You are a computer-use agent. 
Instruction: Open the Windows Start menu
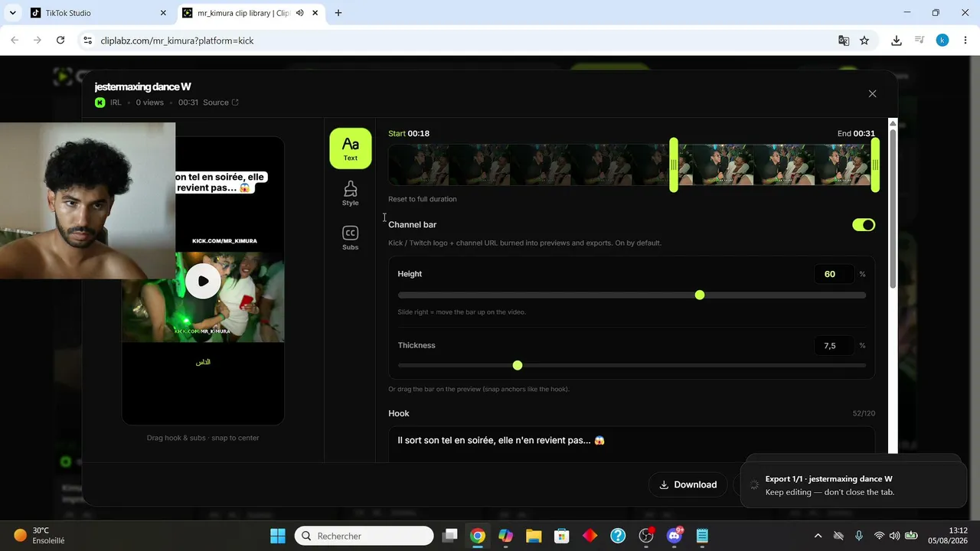tap(278, 536)
